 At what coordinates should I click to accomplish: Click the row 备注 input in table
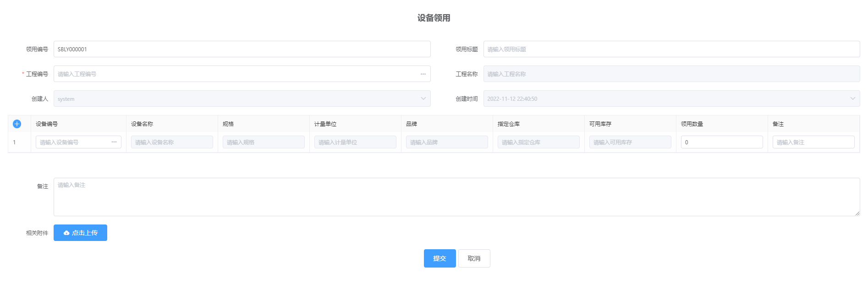pos(813,142)
